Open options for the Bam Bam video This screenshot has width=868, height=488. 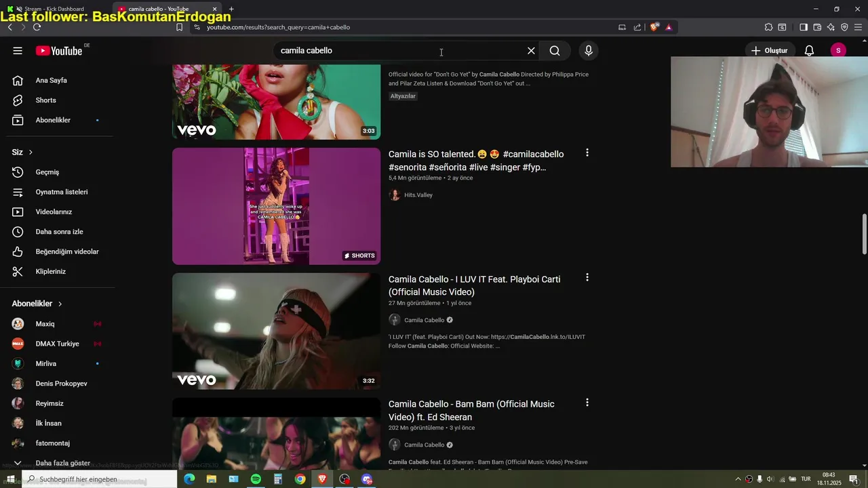[x=587, y=403]
